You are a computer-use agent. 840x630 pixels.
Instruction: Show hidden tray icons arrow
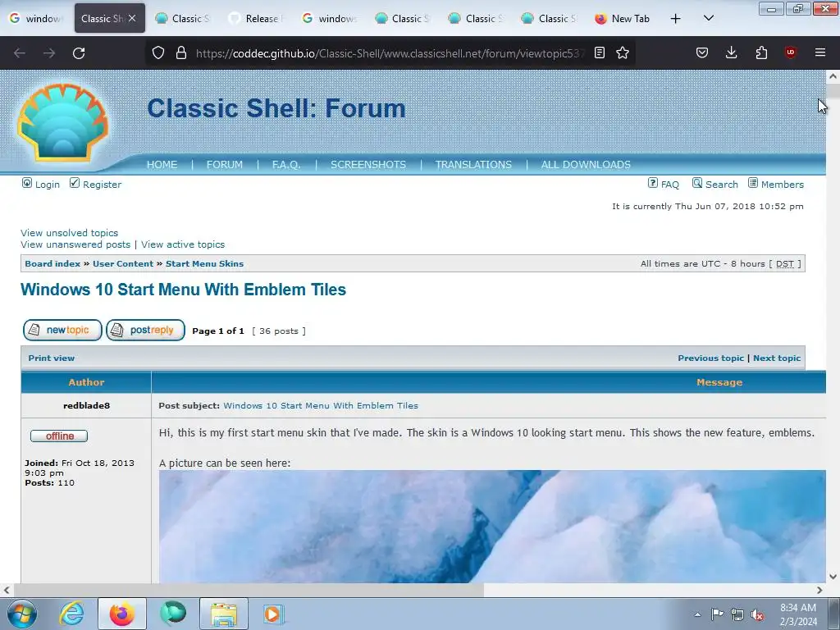point(697,614)
